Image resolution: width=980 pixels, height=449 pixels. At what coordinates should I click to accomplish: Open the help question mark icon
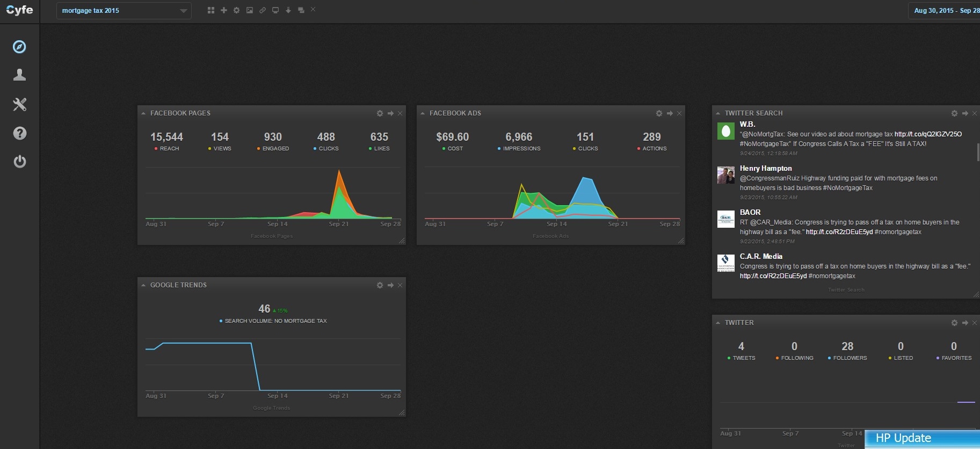point(19,133)
